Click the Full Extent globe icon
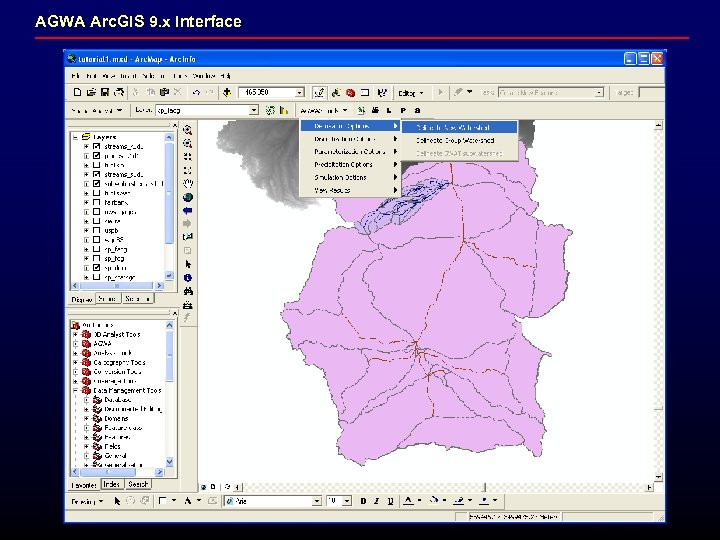The height and width of the screenshot is (540, 720). 187,197
